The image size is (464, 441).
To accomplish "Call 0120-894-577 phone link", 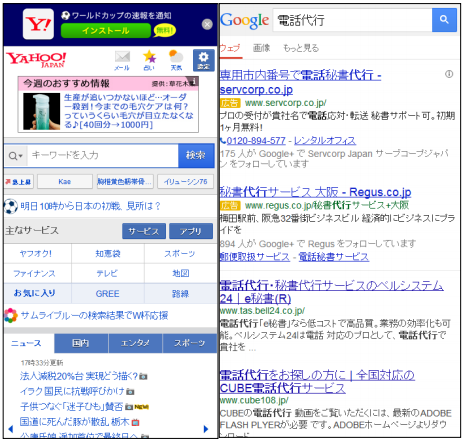I will (256, 141).
